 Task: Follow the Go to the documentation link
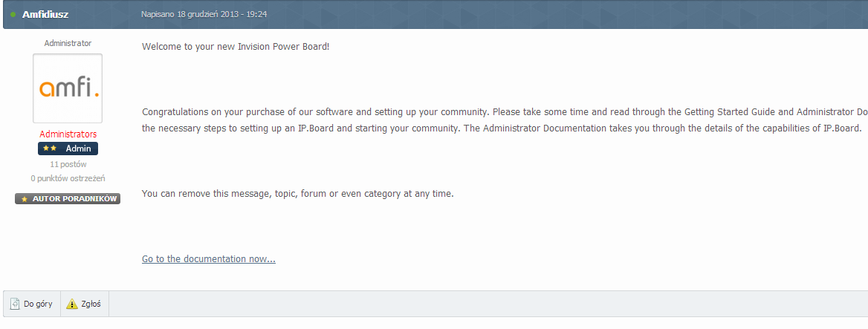coord(209,259)
